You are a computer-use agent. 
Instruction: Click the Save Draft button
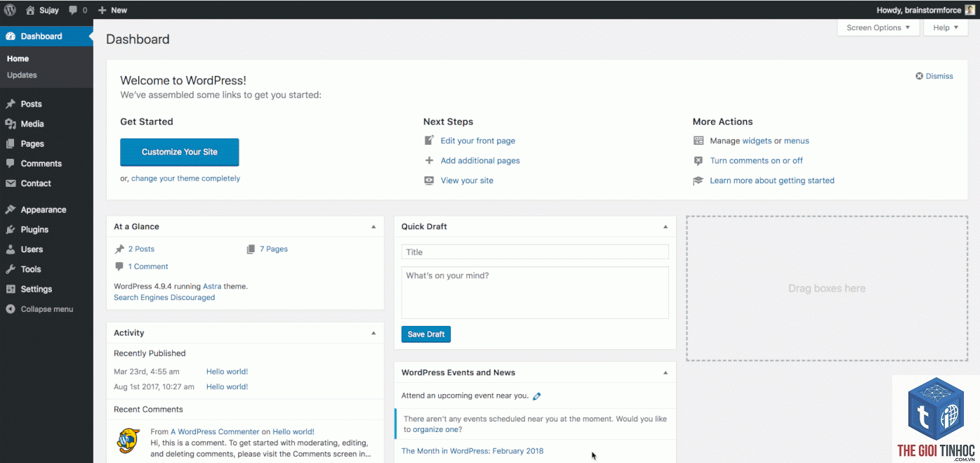[426, 334]
